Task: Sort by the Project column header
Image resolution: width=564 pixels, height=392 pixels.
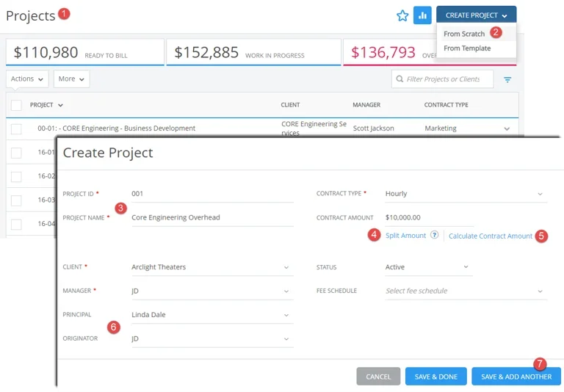Action: click(x=46, y=105)
